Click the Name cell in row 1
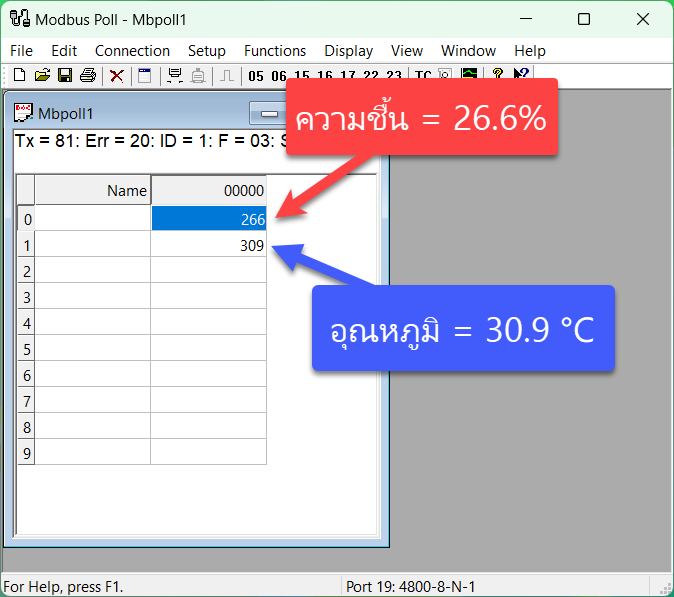Image resolution: width=674 pixels, height=597 pixels. pyautogui.click(x=93, y=245)
